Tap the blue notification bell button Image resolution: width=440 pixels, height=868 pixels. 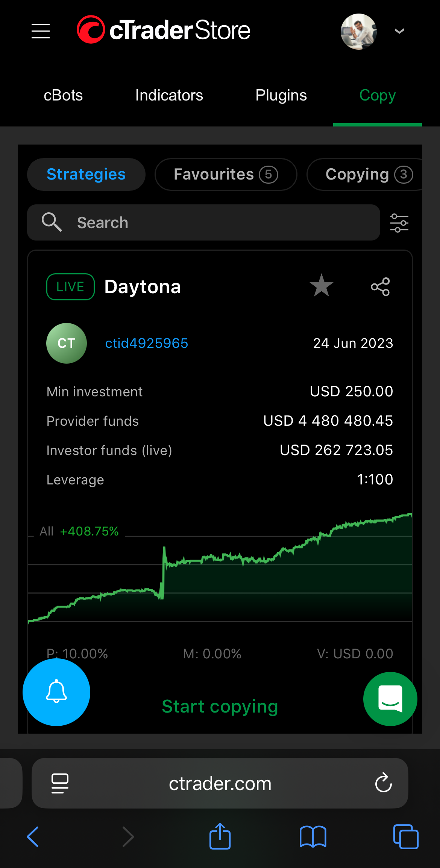[x=56, y=692]
